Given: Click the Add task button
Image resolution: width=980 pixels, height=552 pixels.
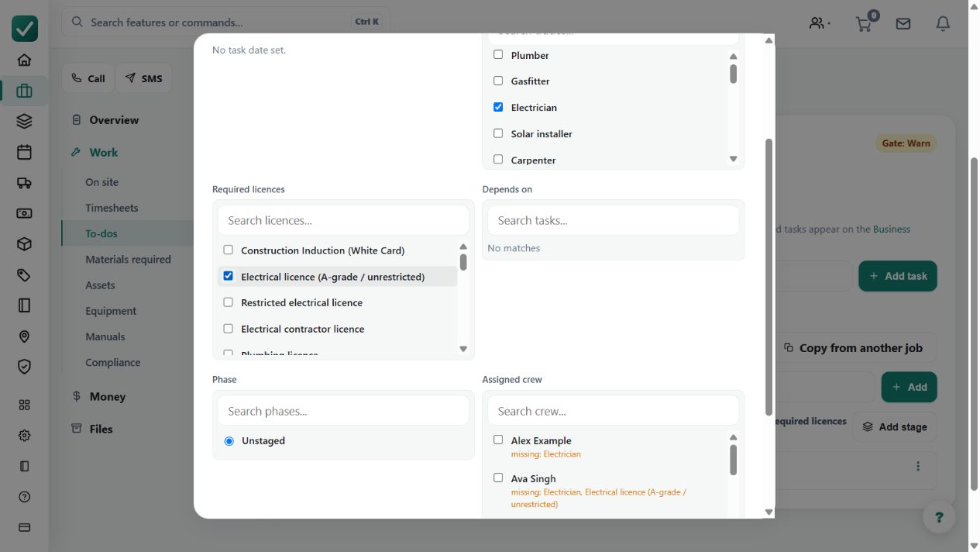Looking at the screenshot, I should tap(898, 276).
